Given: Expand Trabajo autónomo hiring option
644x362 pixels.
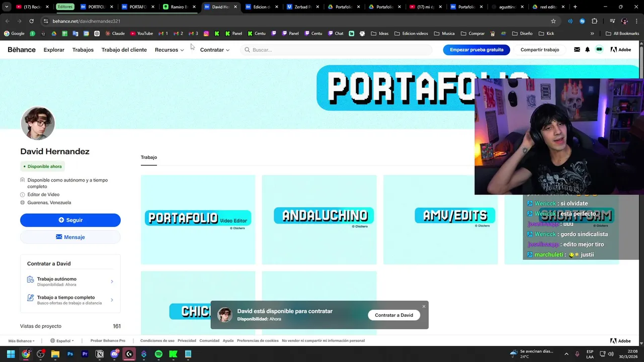Looking at the screenshot, I should pos(70,282).
